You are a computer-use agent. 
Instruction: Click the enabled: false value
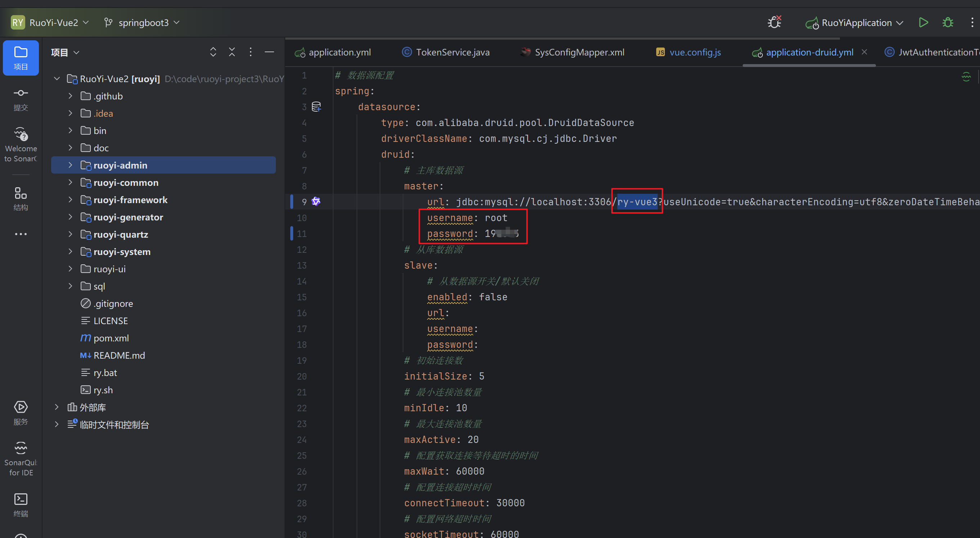point(493,297)
